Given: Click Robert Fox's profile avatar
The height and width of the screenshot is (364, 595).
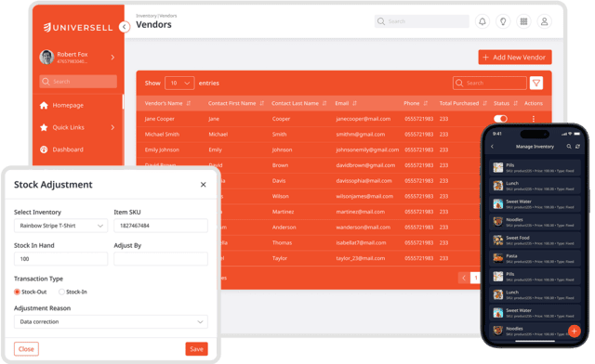Looking at the screenshot, I should (x=46, y=57).
